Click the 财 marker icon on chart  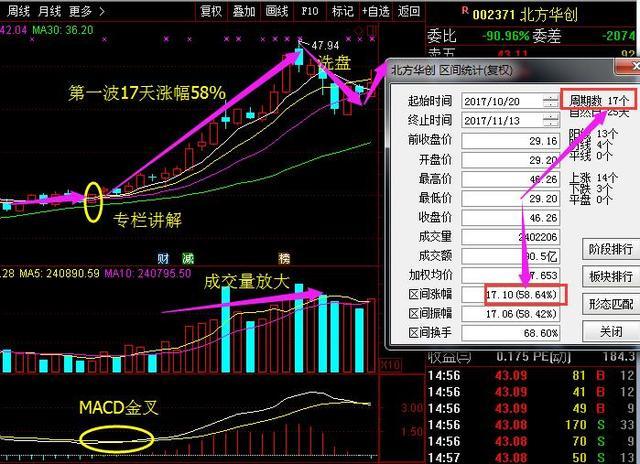[x=163, y=258]
